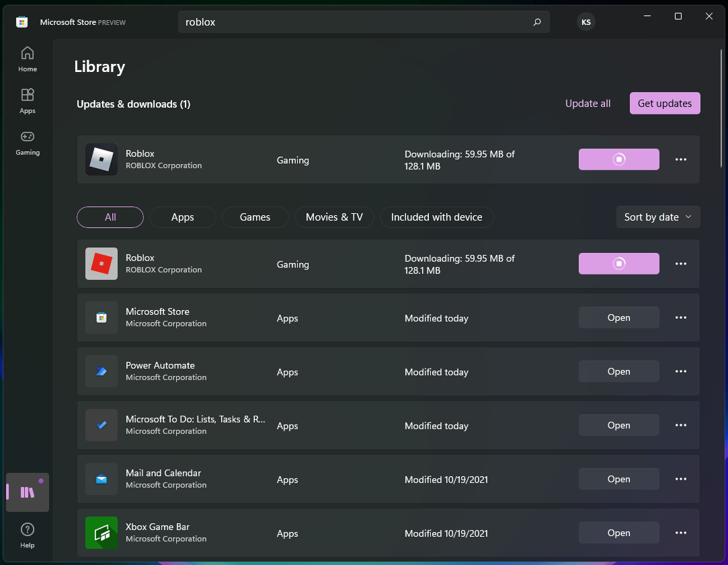Open more options for Microsoft To Do row
Viewport: 728px width, 565px height.
pyautogui.click(x=681, y=425)
